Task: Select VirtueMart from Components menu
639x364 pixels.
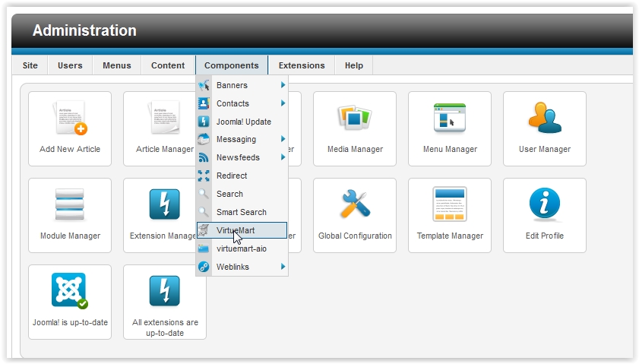Action: pos(242,230)
